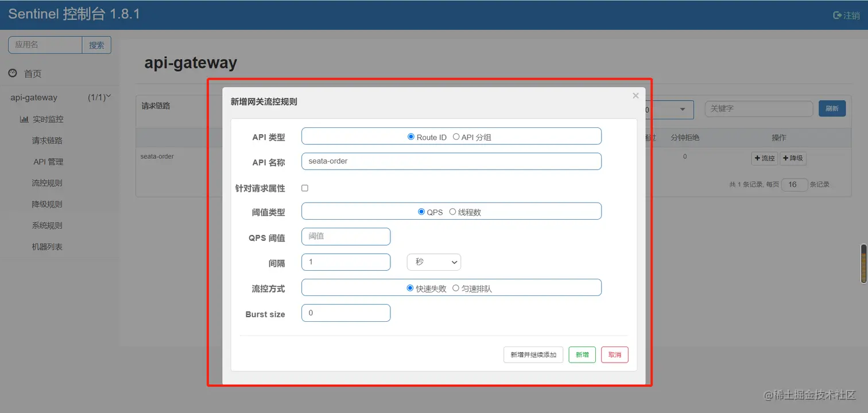Open the 秒 interval unit dropdown
This screenshot has height=413, width=868.
[x=434, y=262]
